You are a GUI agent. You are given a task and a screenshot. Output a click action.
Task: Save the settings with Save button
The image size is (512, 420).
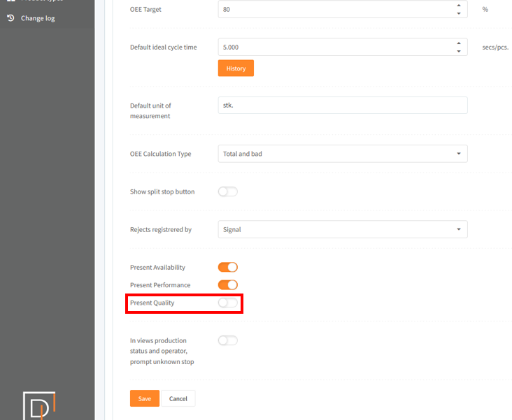(145, 398)
